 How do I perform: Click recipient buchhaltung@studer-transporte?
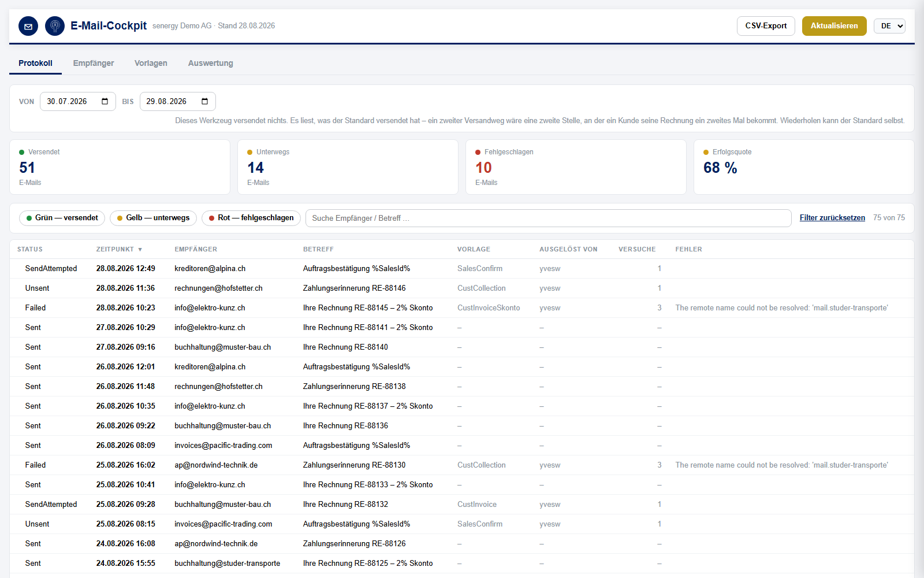coord(227,564)
